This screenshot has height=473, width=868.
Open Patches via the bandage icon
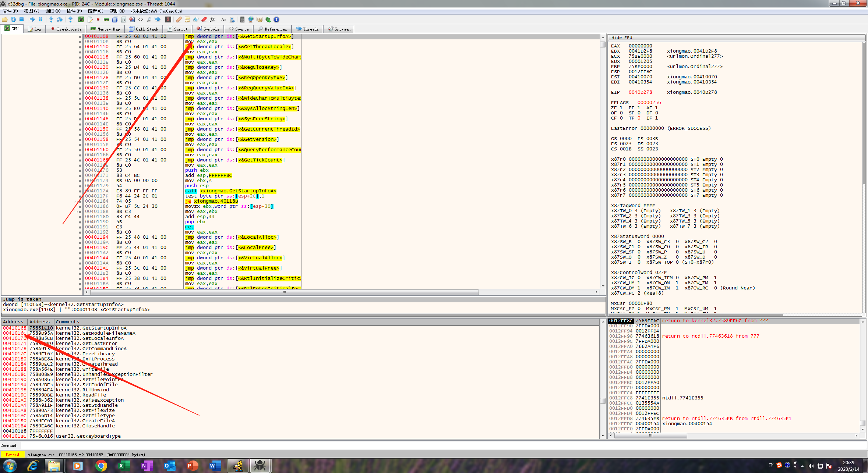[x=179, y=19]
